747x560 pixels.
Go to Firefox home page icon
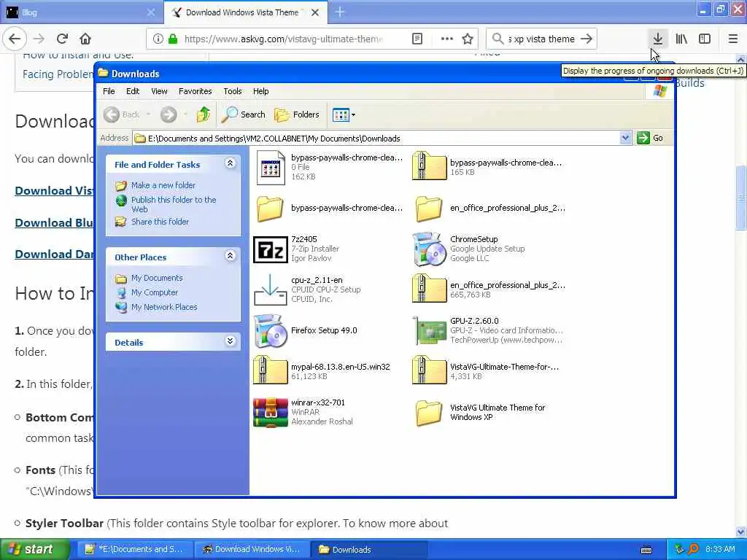click(x=85, y=39)
